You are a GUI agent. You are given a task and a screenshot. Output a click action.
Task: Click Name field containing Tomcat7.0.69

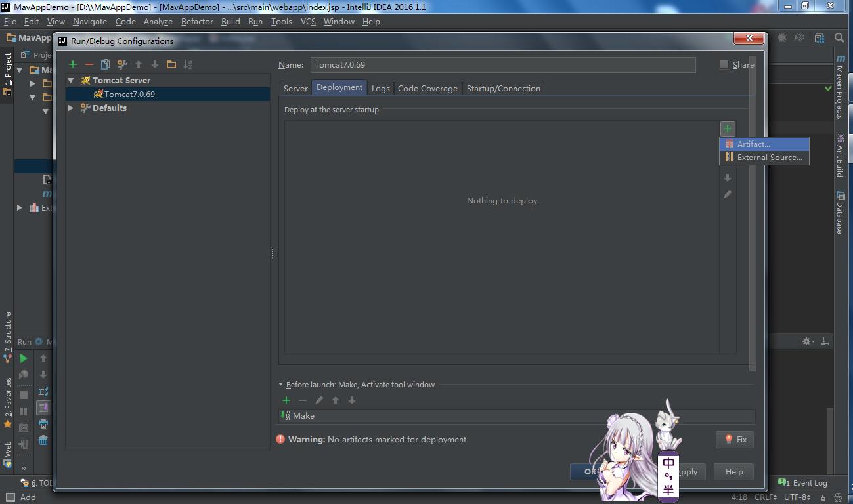(x=503, y=64)
